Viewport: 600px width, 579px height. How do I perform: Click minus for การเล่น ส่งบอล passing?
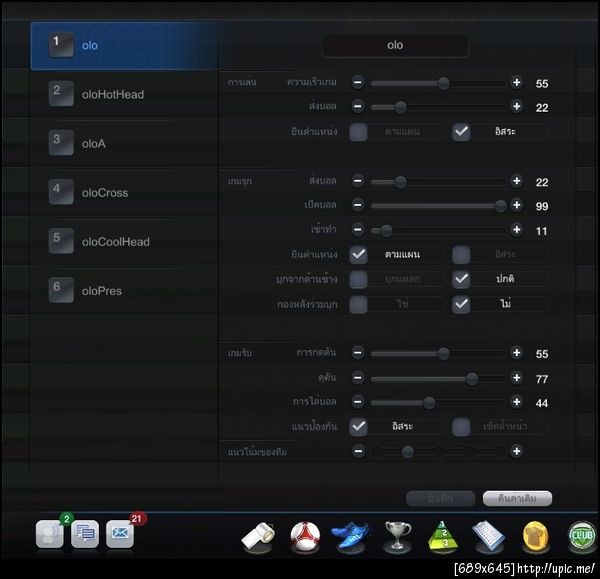[x=358, y=106]
